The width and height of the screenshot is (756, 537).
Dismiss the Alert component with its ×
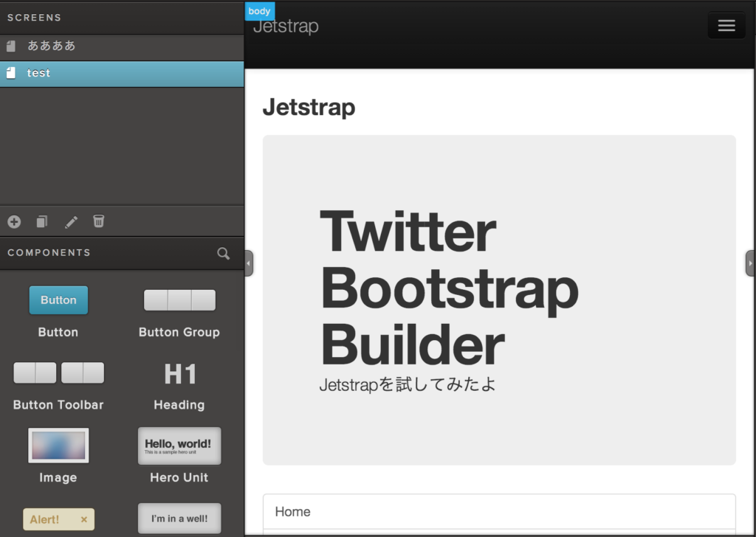click(x=86, y=519)
